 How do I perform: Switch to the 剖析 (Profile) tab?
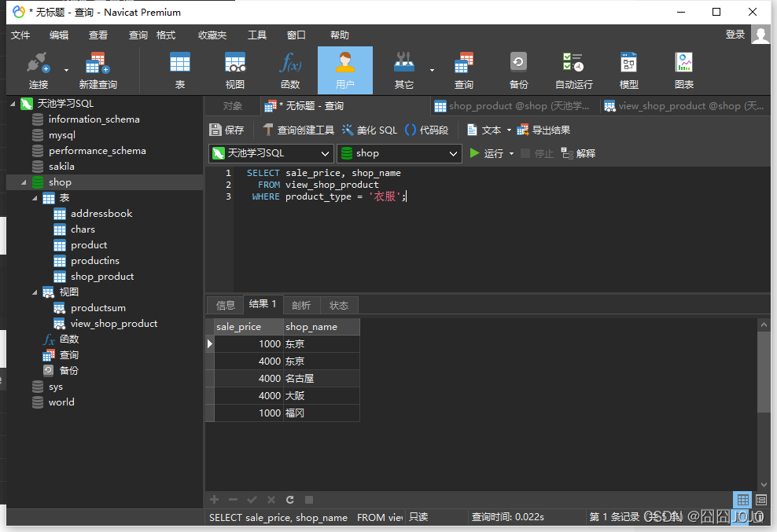(301, 305)
